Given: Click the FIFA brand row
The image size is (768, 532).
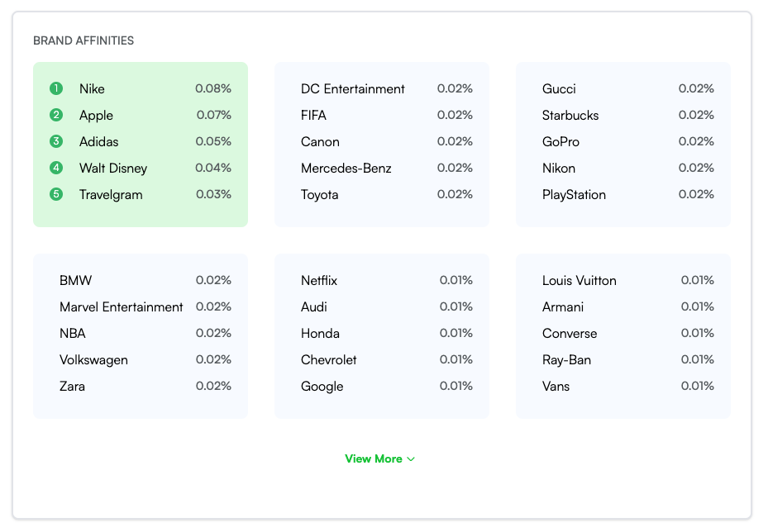Looking at the screenshot, I should coord(312,115).
